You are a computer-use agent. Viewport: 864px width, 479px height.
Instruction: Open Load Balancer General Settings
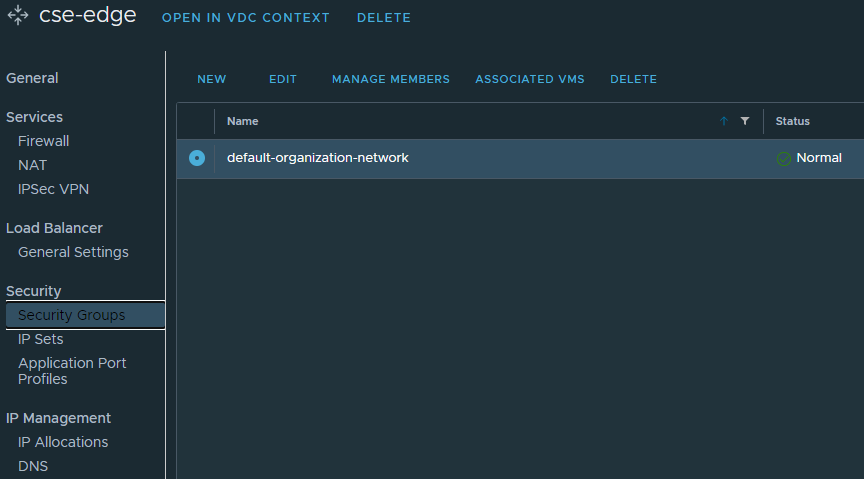tap(73, 252)
